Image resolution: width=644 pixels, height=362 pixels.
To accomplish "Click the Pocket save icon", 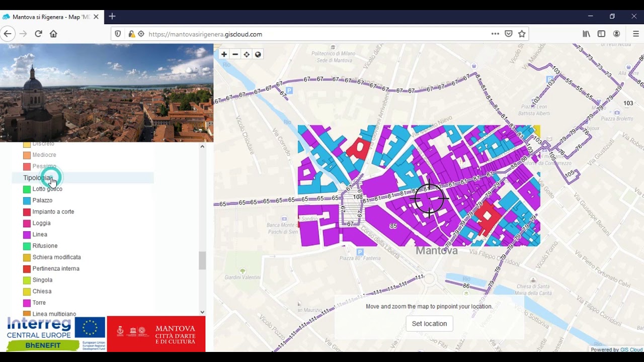I will coord(509,34).
